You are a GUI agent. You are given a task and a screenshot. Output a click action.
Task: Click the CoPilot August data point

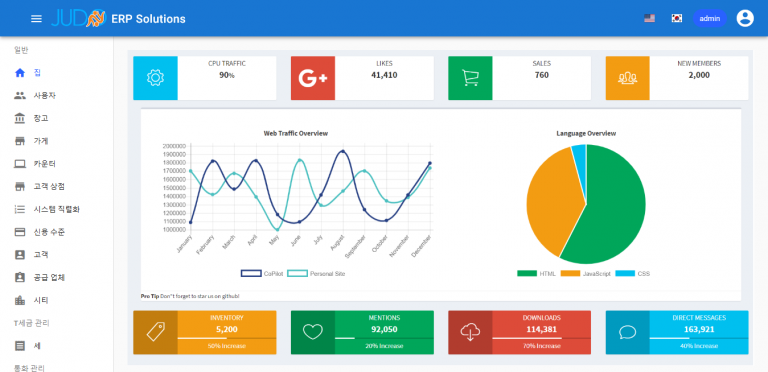pos(342,152)
